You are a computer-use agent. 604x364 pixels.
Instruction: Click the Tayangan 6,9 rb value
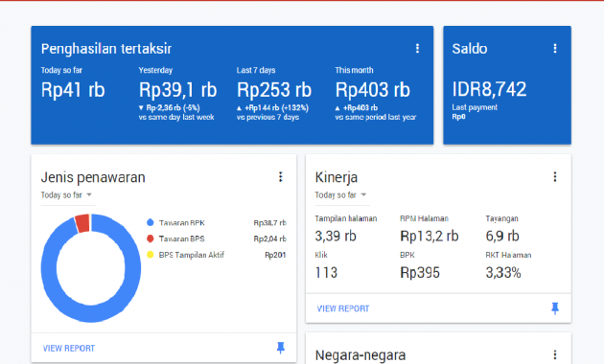click(x=502, y=236)
